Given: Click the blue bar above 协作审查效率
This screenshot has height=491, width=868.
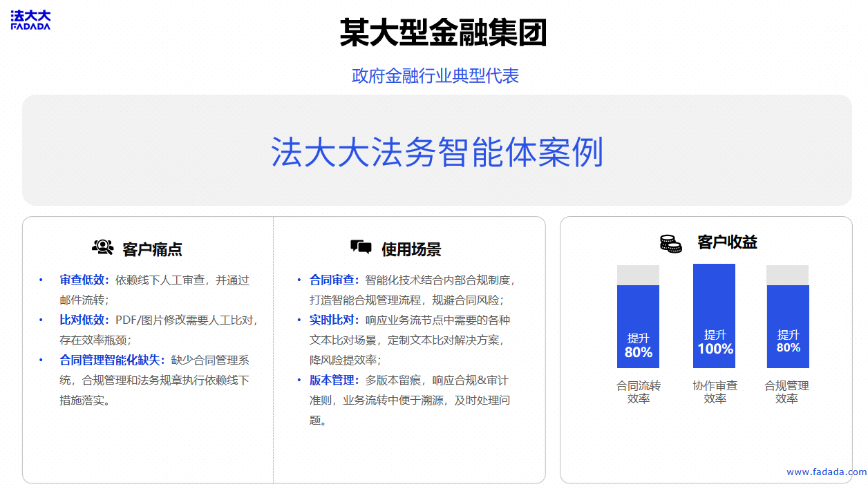Looking at the screenshot, I should tap(715, 316).
